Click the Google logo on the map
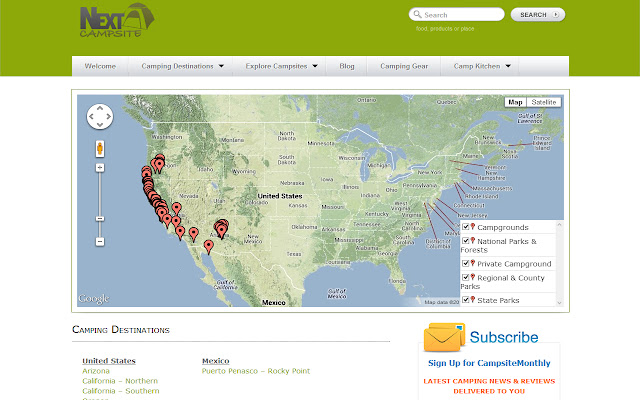 coord(94,299)
